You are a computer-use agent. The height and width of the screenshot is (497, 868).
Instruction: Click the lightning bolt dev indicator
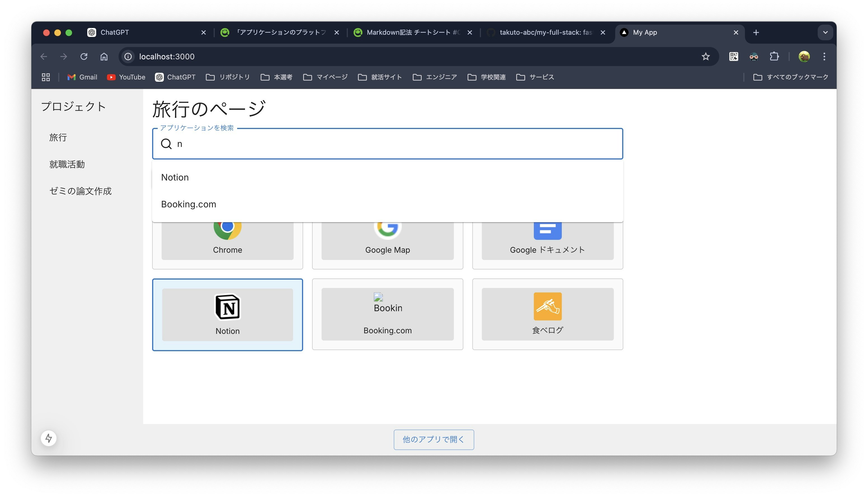tap(49, 438)
